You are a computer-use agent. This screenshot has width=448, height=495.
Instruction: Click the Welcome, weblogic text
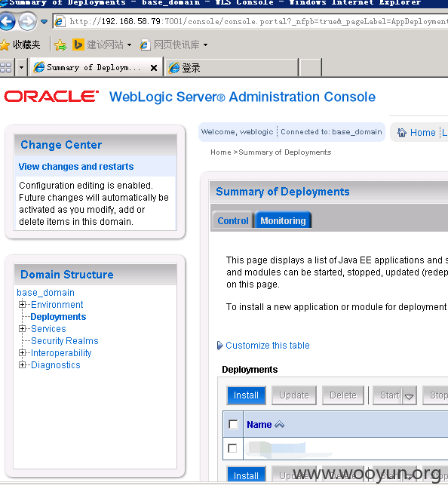point(238,131)
